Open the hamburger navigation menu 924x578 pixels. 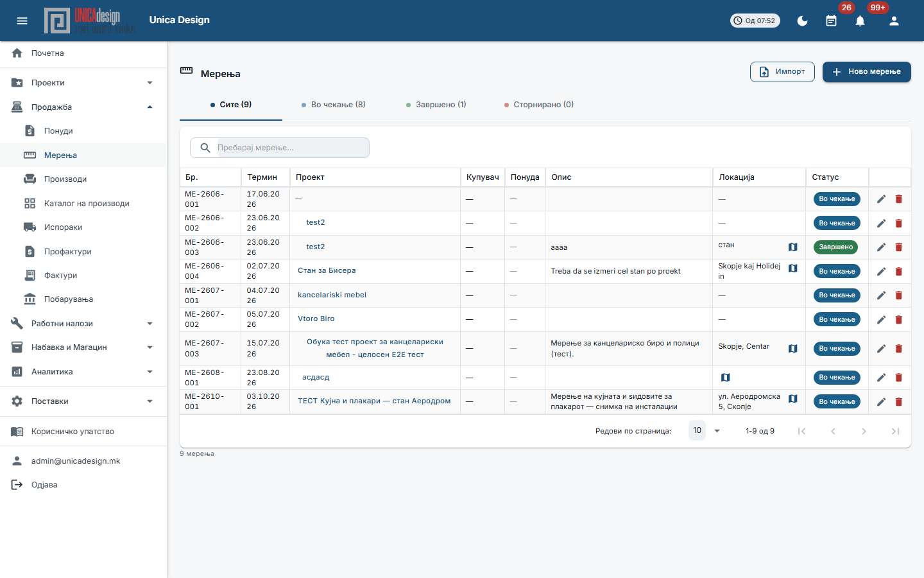(22, 21)
